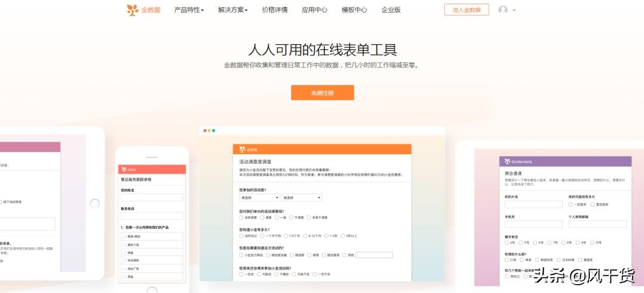Choose the 不确定 radio option
The width and height of the screenshot is (644, 293).
click(x=277, y=274)
